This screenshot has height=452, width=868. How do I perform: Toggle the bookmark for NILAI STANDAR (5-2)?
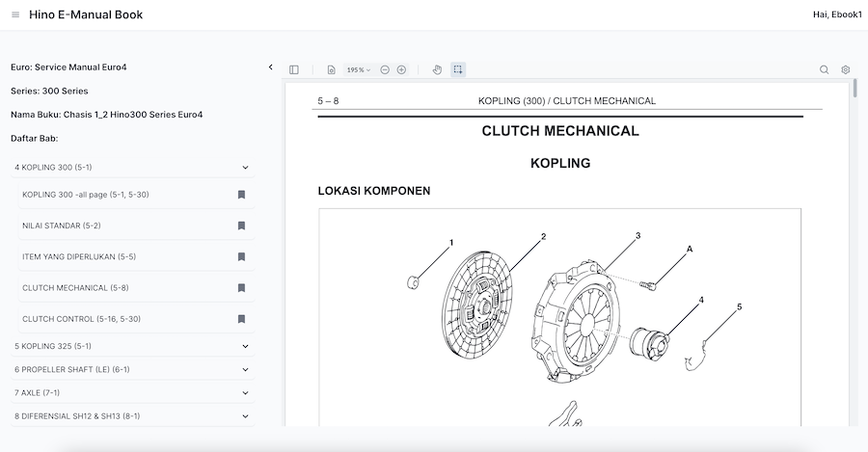coord(241,226)
